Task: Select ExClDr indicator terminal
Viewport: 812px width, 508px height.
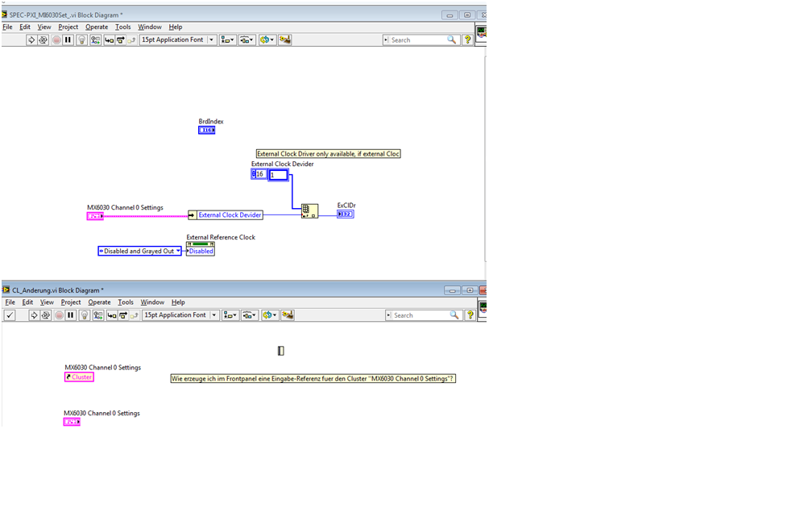Action: click(x=346, y=214)
